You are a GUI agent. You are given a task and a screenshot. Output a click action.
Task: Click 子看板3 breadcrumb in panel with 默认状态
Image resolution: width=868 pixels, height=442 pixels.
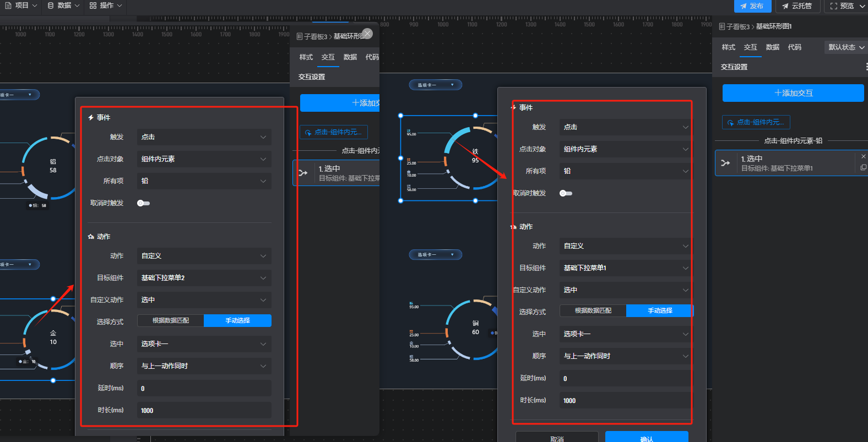[737, 26]
